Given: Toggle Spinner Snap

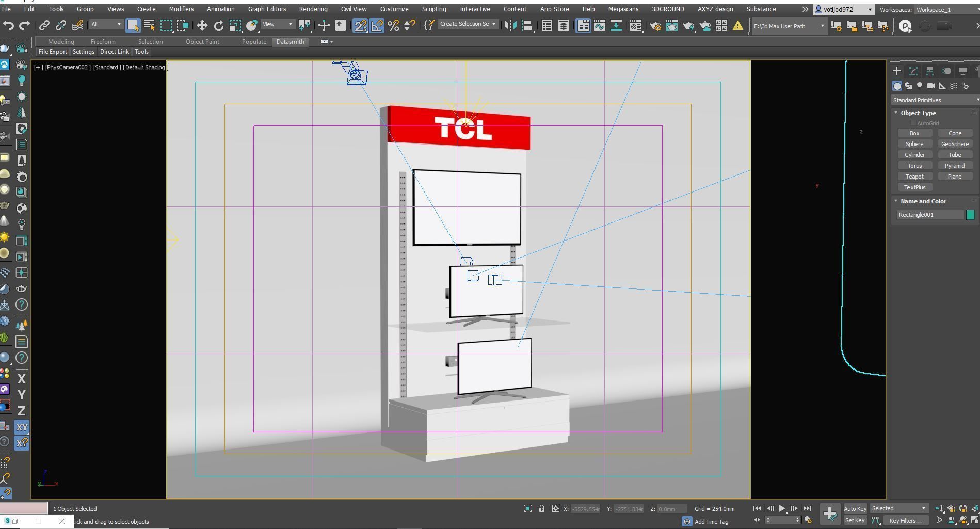Looking at the screenshot, I should [410, 25].
